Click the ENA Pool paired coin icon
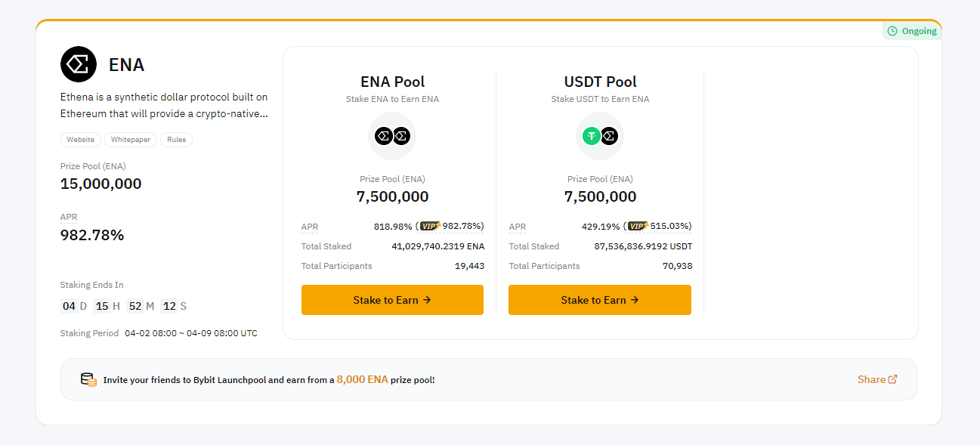The height and width of the screenshot is (445, 980). tap(392, 136)
